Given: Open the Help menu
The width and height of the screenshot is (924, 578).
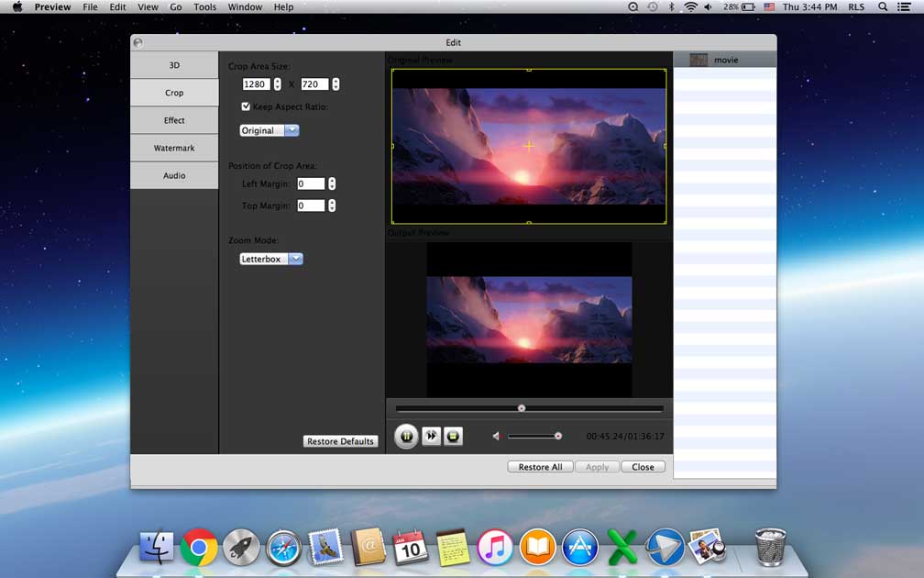Looking at the screenshot, I should (x=283, y=7).
